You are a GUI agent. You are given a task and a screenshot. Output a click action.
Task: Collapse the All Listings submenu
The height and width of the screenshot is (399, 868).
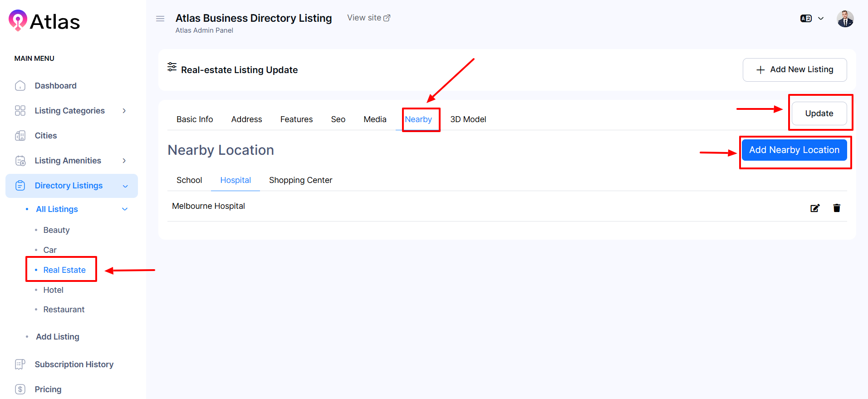coord(125,209)
